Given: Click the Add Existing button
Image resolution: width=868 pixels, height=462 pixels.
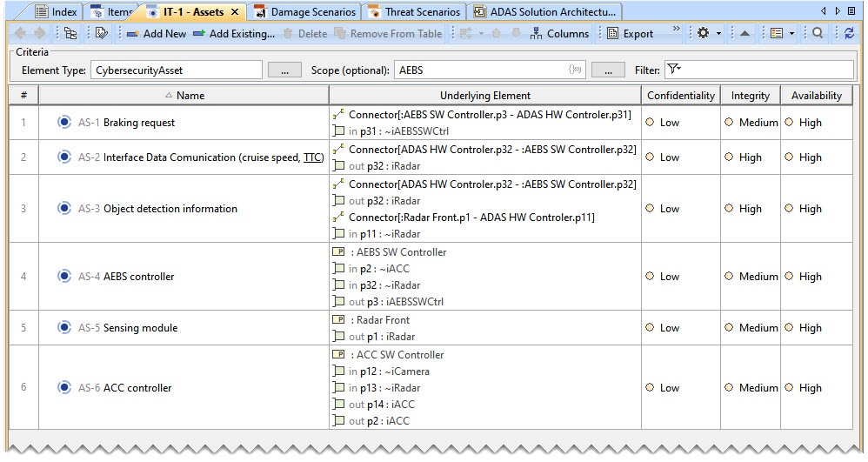Looking at the screenshot, I should [234, 34].
